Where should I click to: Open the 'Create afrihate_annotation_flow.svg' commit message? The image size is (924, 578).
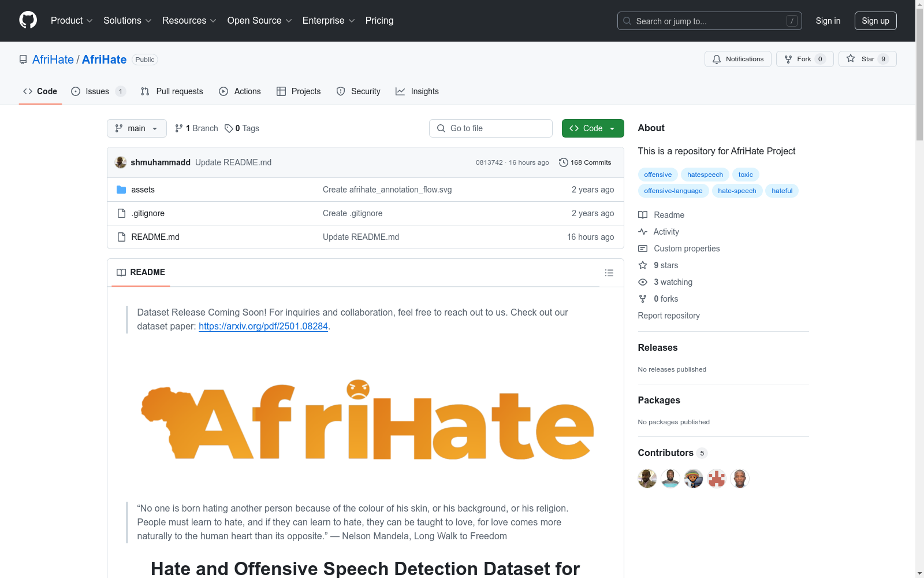pos(388,190)
